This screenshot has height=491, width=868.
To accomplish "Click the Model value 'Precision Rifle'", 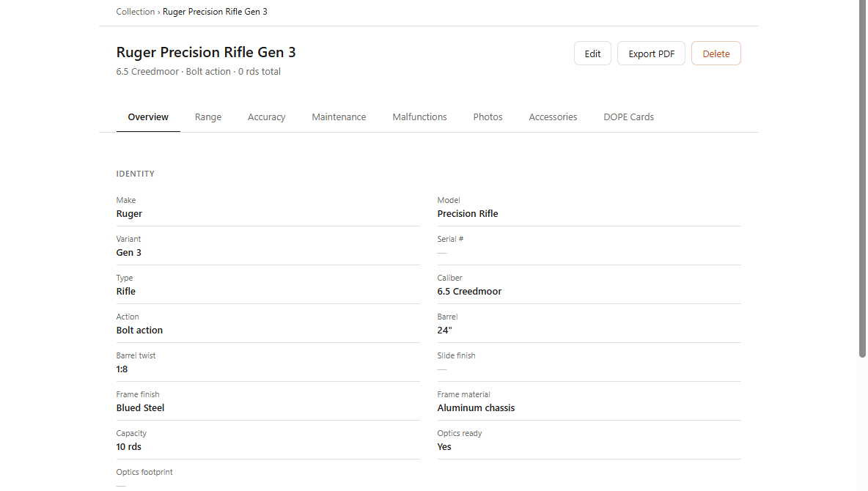I will pyautogui.click(x=467, y=214).
